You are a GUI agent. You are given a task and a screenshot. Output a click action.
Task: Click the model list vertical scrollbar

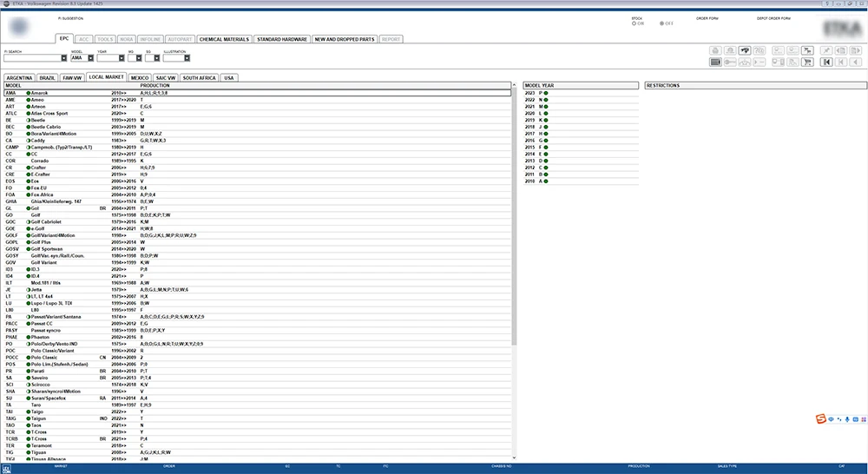[514, 216]
